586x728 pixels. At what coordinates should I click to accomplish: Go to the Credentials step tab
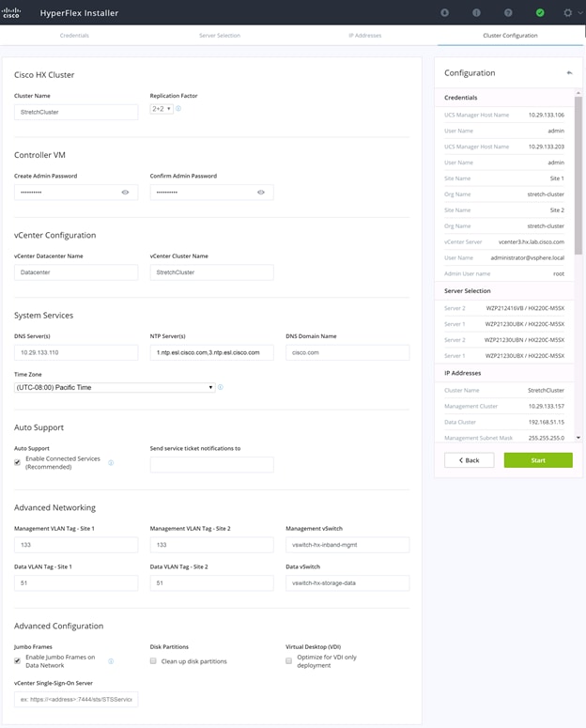[74, 36]
